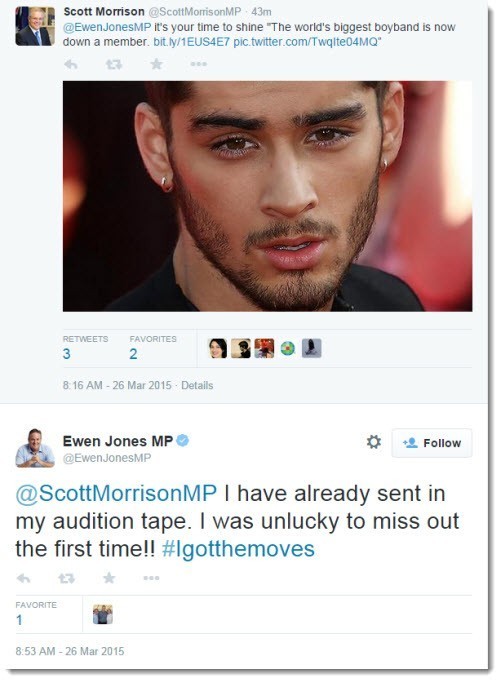This screenshot has width=500, height=681.
Task: View Details of the 8:16 AM tweet
Action: click(197, 385)
